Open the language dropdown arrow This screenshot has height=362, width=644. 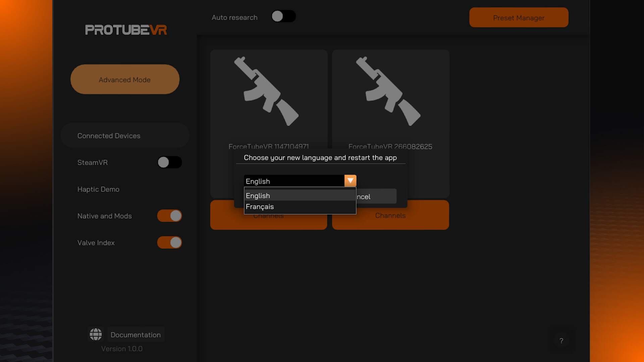click(x=351, y=181)
